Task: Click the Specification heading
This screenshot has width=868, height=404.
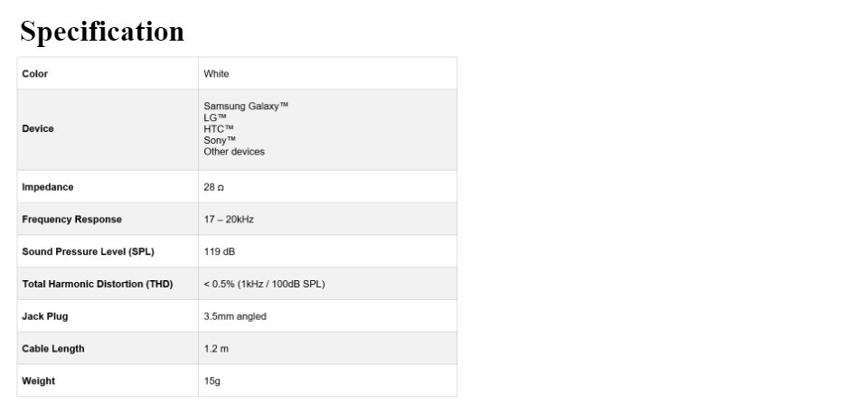Action: (x=102, y=31)
